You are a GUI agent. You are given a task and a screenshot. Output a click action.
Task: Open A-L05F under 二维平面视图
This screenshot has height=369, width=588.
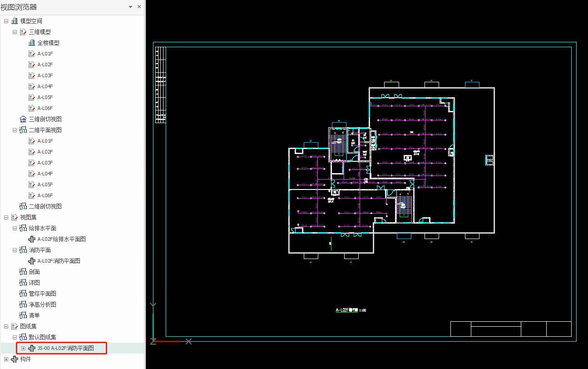pos(45,184)
